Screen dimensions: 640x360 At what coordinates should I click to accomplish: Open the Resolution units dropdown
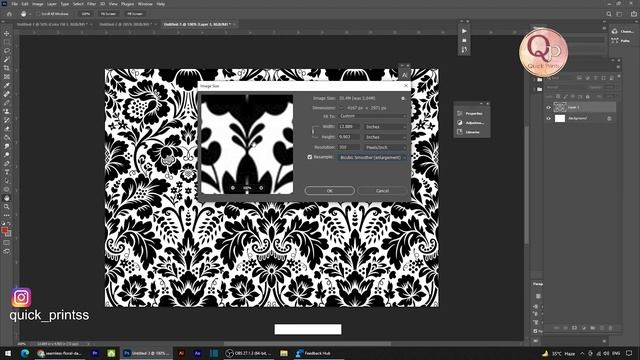tap(386, 147)
